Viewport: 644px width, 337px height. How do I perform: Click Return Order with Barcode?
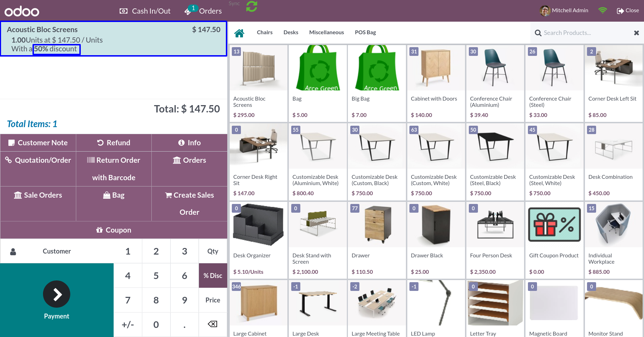pos(114,169)
